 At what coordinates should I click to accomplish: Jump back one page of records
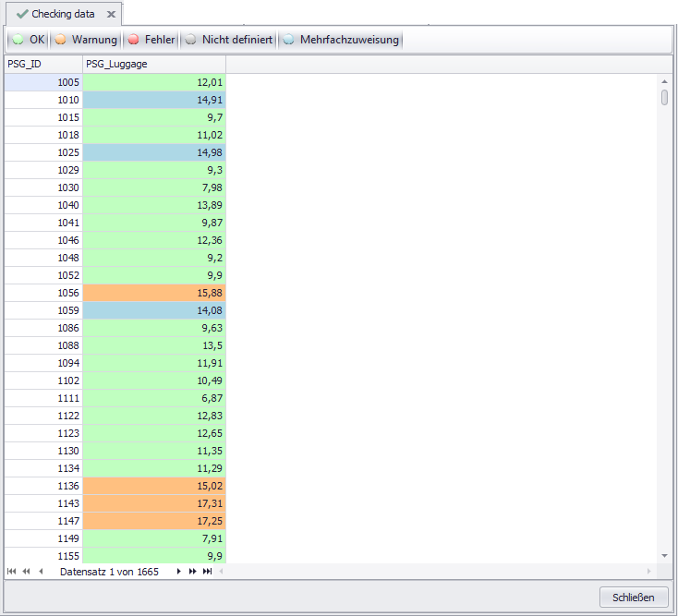(x=27, y=572)
